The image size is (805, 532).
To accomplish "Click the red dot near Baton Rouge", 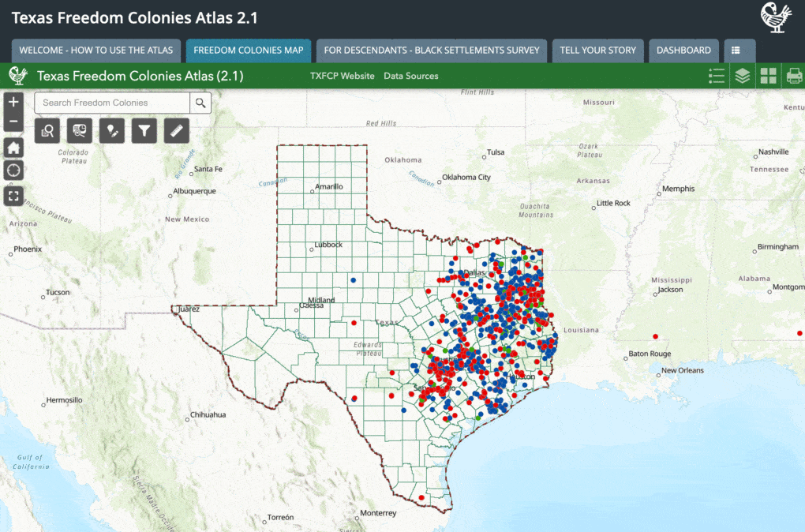I will click(x=655, y=337).
